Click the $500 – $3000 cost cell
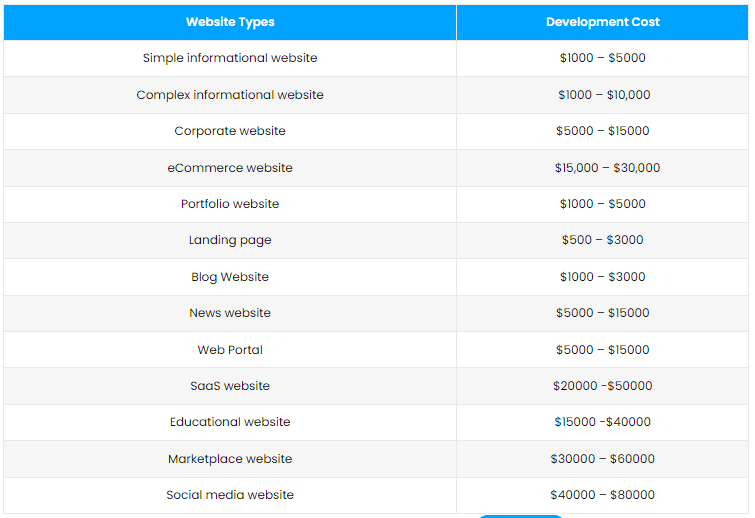 point(602,240)
